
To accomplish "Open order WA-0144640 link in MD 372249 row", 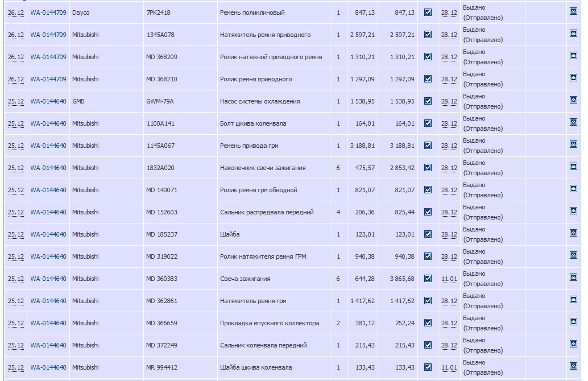I will point(48,345).
